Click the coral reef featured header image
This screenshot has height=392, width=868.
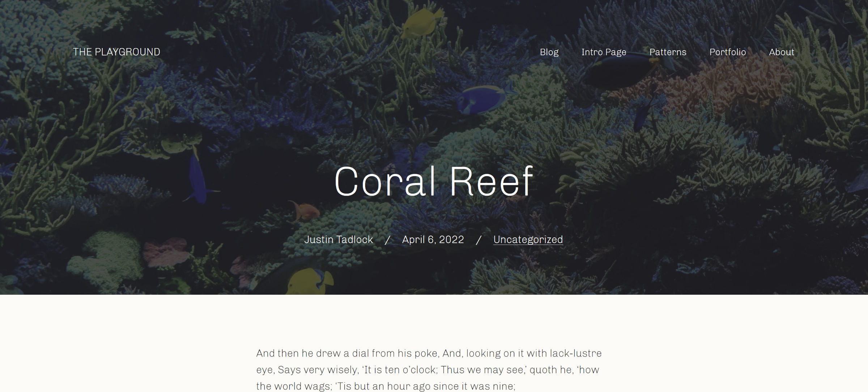tap(145, 145)
